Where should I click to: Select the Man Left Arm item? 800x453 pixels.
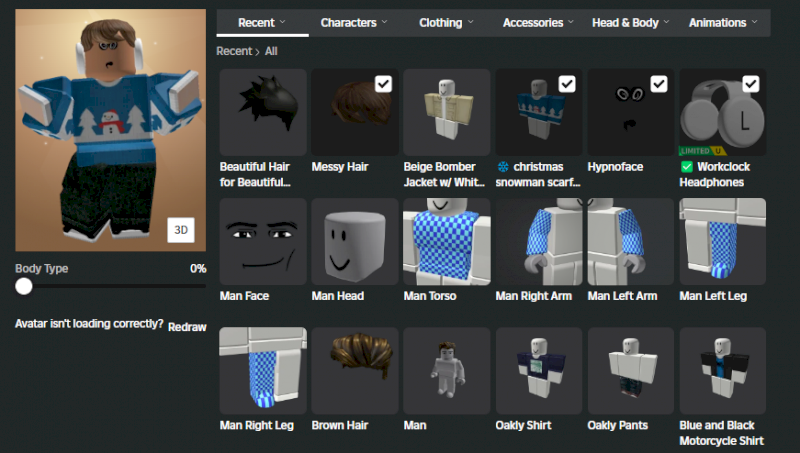coord(631,241)
